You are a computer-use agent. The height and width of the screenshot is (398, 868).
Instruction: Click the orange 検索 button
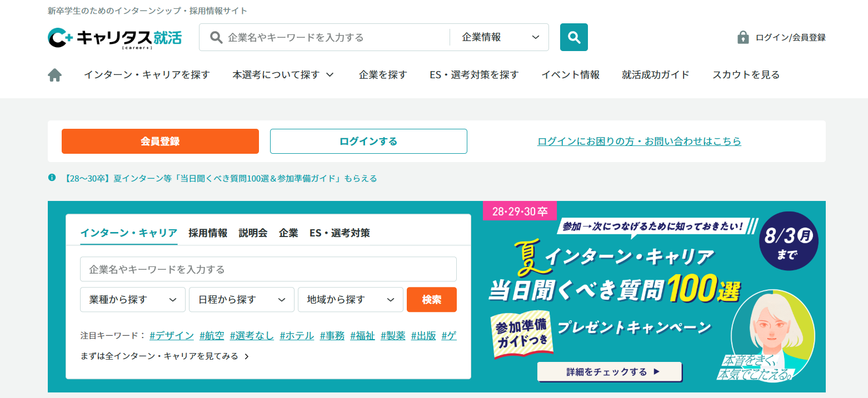432,300
